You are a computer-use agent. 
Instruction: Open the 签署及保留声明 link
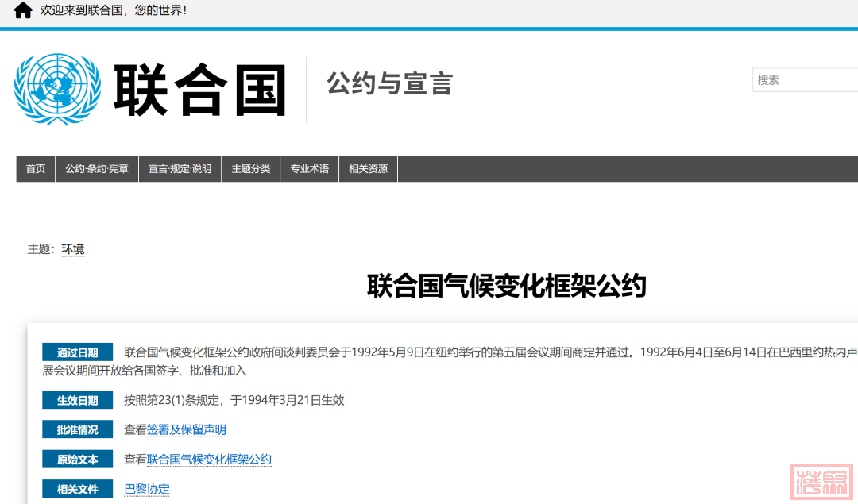(x=187, y=429)
